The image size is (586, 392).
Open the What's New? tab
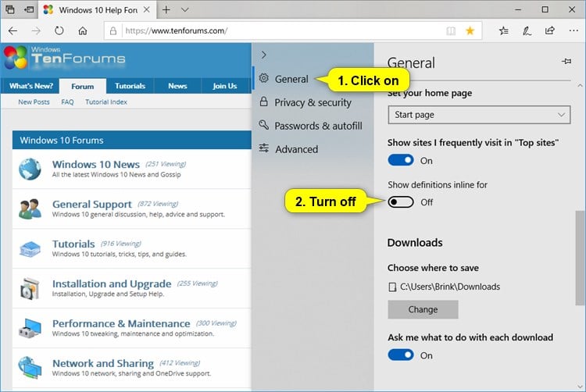31,86
